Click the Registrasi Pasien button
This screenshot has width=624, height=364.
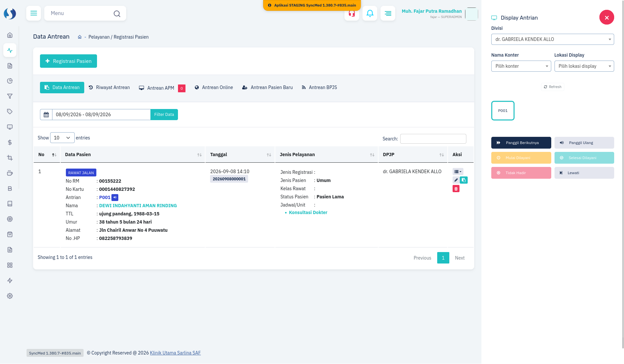click(x=68, y=61)
